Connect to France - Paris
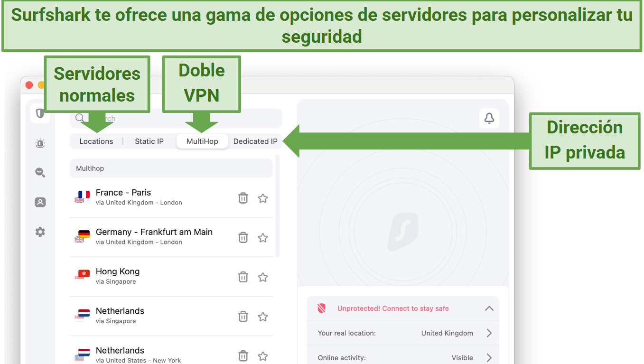 click(x=171, y=198)
